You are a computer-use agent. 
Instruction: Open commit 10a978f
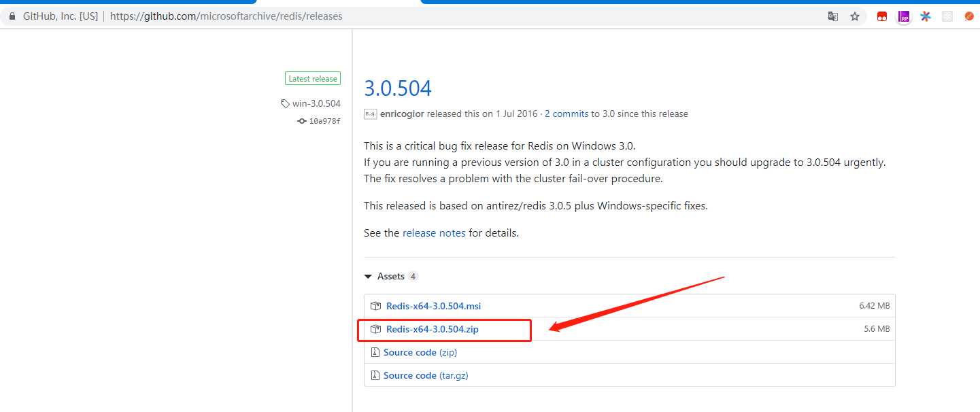(325, 122)
